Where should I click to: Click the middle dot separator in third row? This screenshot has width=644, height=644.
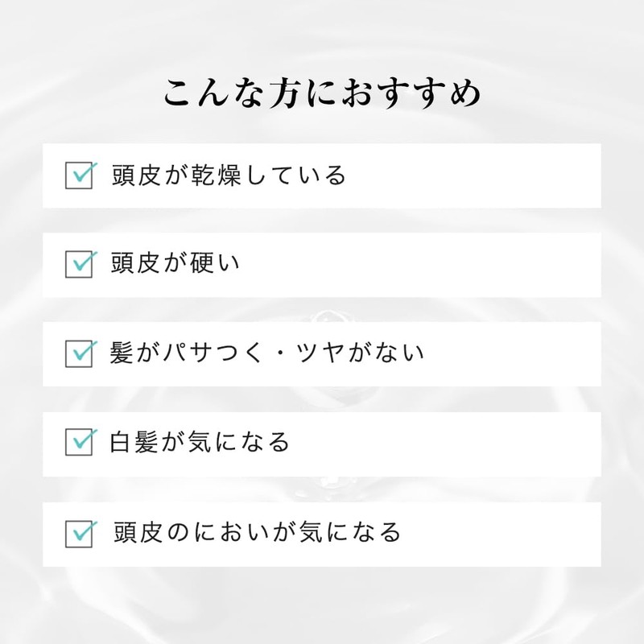[x=280, y=353]
